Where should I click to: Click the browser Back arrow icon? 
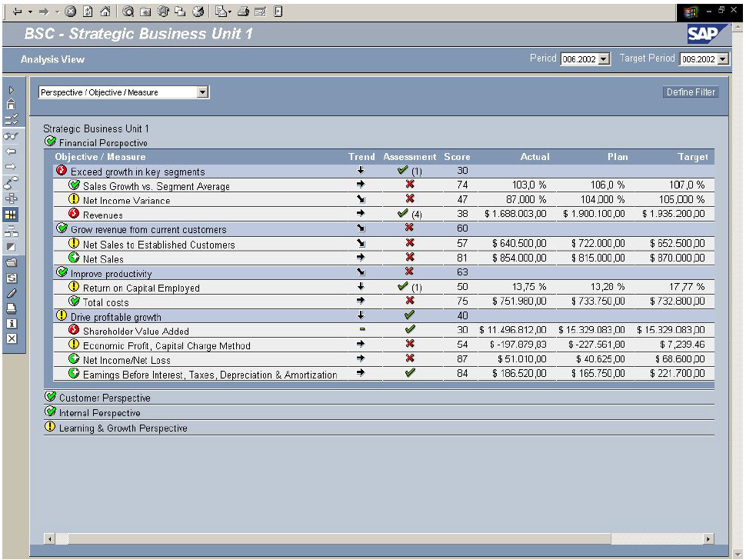coord(17,12)
